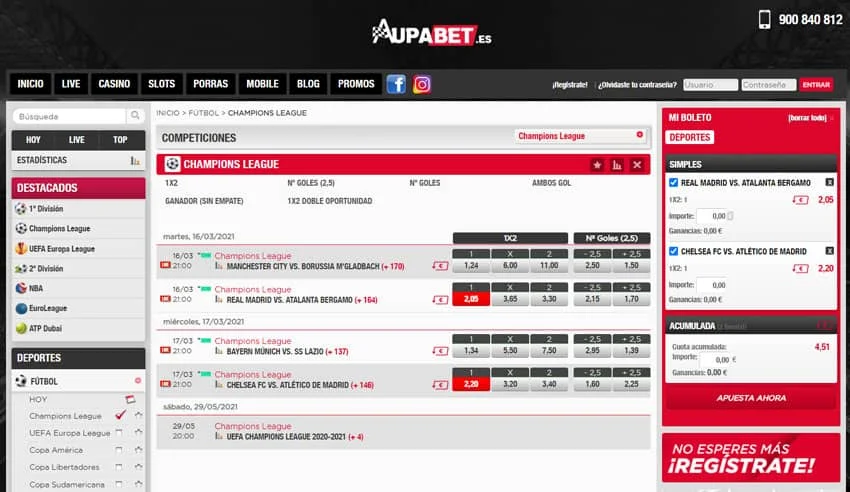Click cash icon for Chelsea match row

pyautogui.click(x=440, y=385)
